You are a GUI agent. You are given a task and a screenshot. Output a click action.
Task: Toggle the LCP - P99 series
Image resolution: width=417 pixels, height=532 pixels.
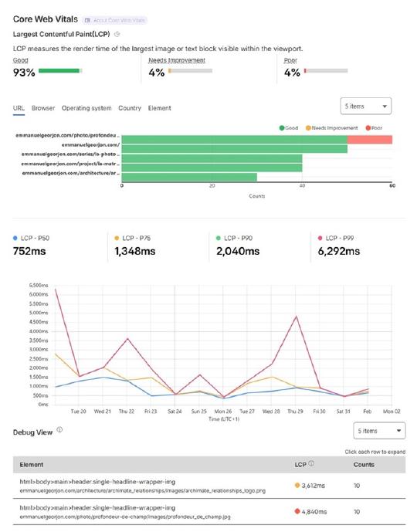click(336, 238)
